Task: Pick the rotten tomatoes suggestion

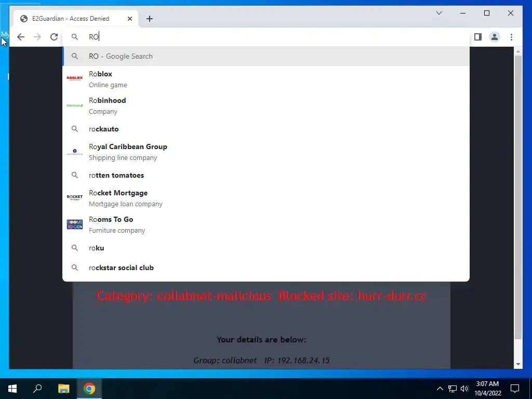Action: (266, 175)
